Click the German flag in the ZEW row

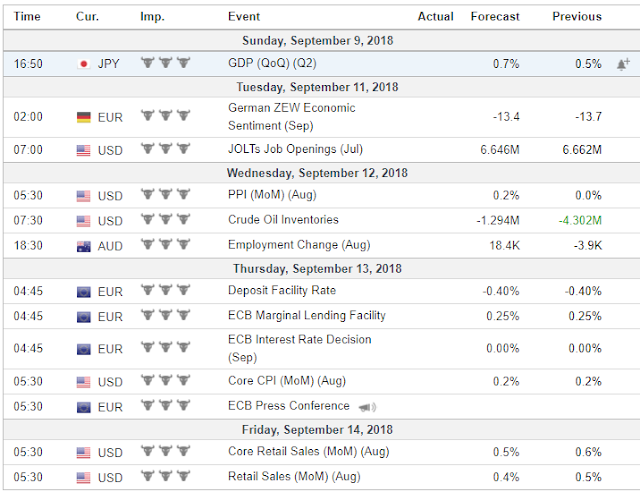(84, 117)
